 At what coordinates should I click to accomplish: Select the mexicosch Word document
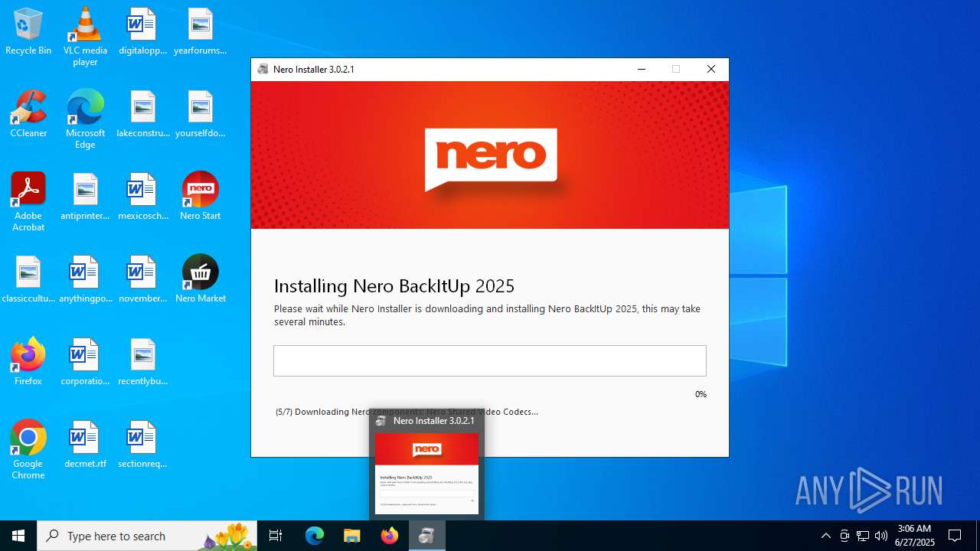tap(142, 197)
